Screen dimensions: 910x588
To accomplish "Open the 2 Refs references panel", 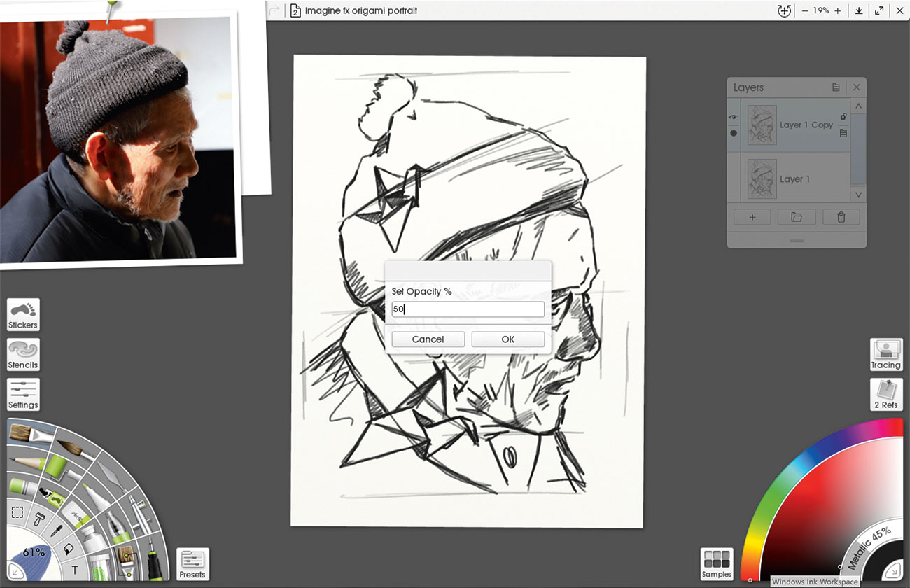I will coord(885,395).
